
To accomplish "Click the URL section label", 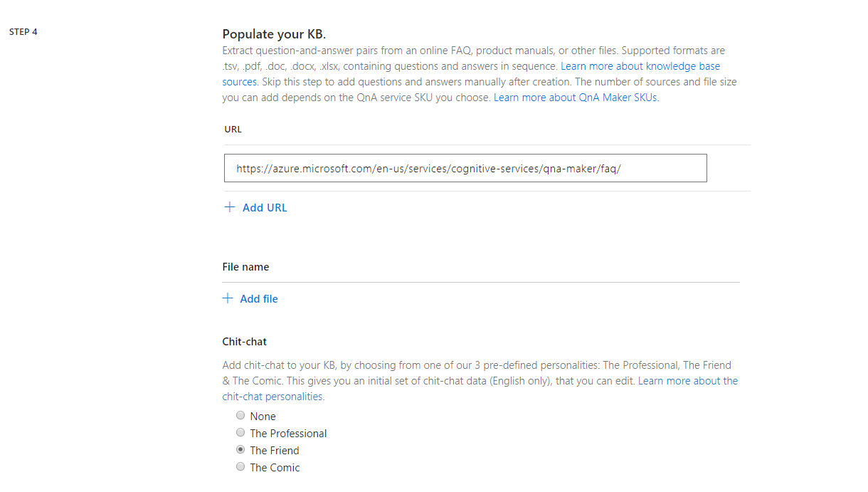I will point(233,129).
